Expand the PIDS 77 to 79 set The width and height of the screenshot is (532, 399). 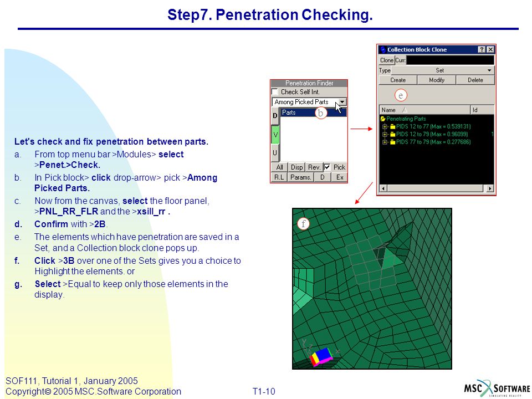pos(385,142)
